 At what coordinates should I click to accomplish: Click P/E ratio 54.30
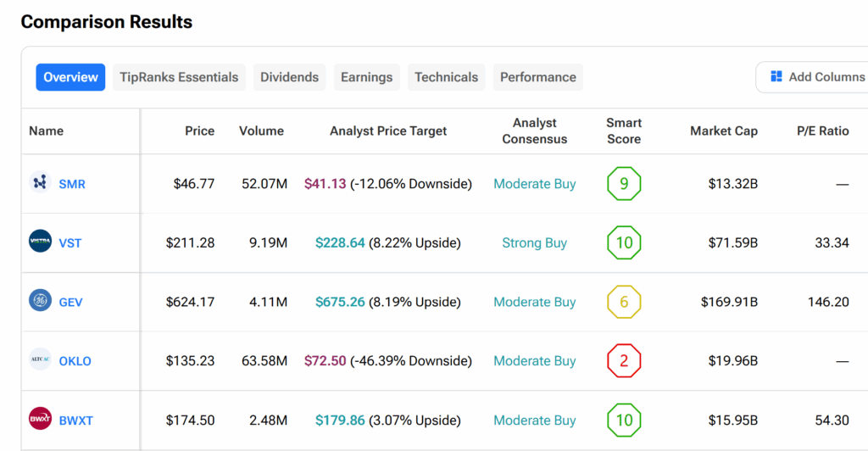pyautogui.click(x=832, y=420)
